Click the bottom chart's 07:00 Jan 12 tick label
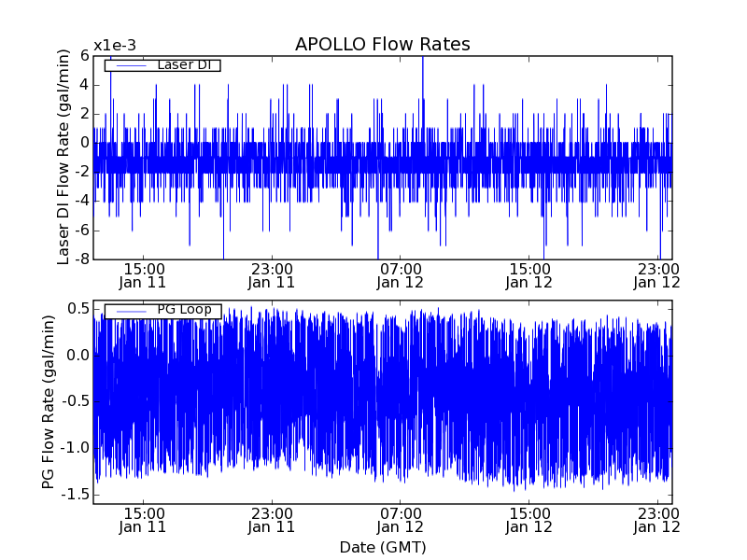 click(401, 521)
